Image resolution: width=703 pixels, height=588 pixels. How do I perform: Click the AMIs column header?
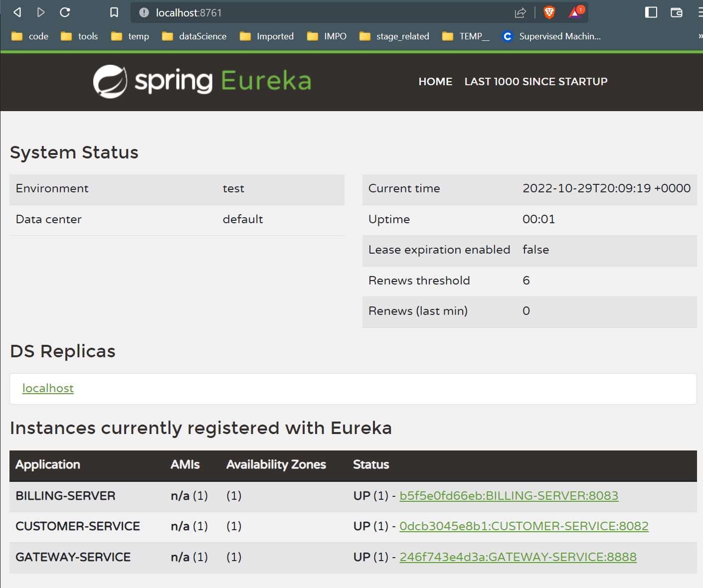185,464
